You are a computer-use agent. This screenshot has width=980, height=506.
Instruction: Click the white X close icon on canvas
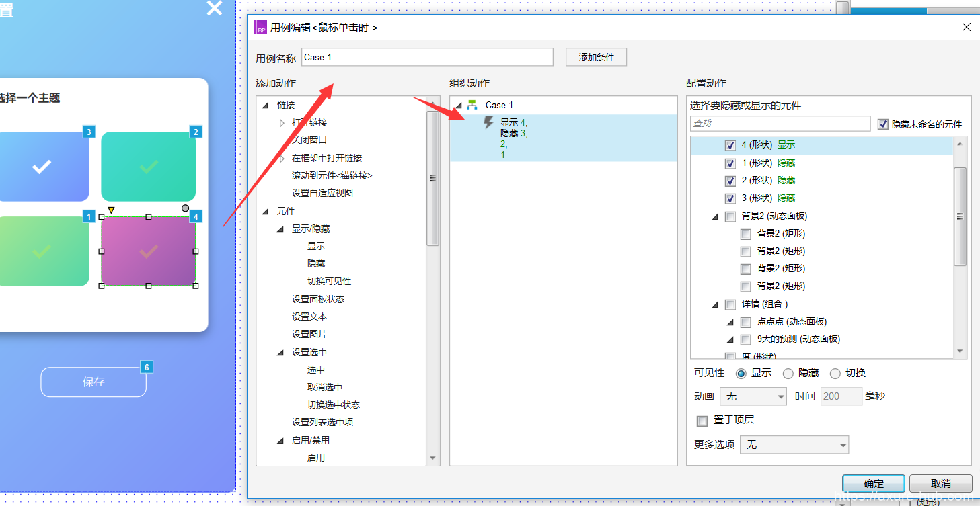(x=214, y=8)
